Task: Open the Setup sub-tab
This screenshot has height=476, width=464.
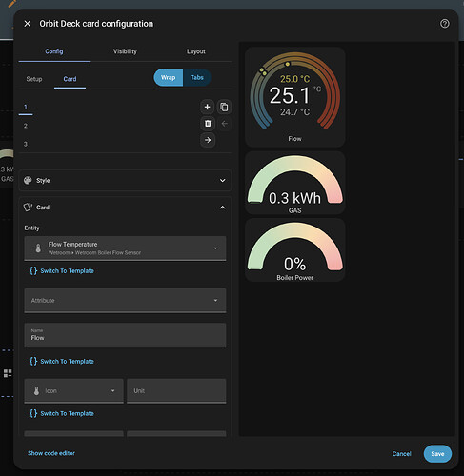Action: 34,79
